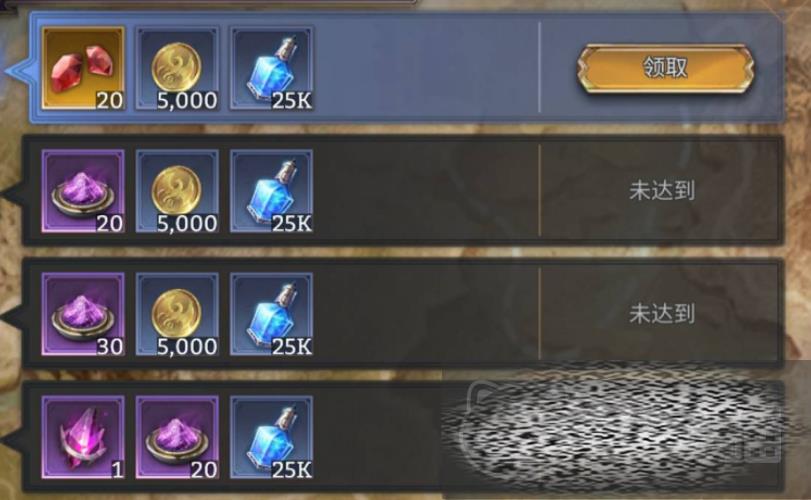Open the pink crystal reward icon

coord(83,437)
